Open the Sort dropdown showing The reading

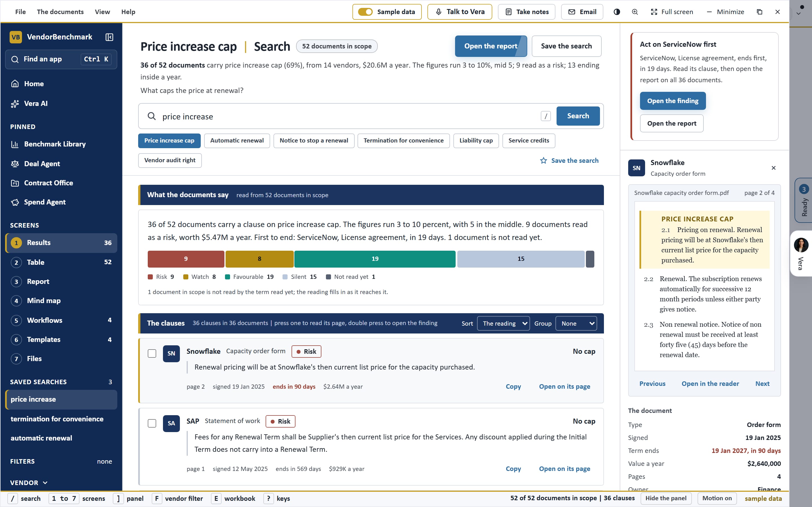coord(503,323)
